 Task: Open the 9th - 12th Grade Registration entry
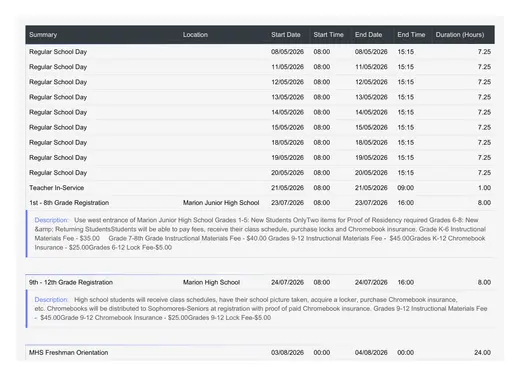coord(71,282)
